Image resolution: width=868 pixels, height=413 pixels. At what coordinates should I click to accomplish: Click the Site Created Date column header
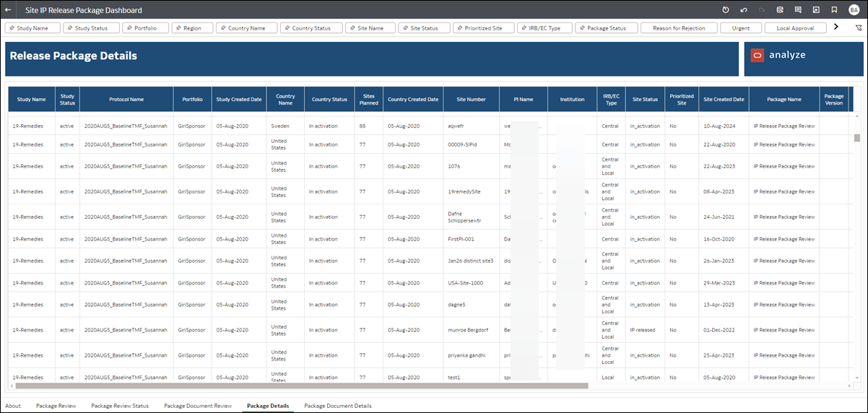(x=724, y=100)
